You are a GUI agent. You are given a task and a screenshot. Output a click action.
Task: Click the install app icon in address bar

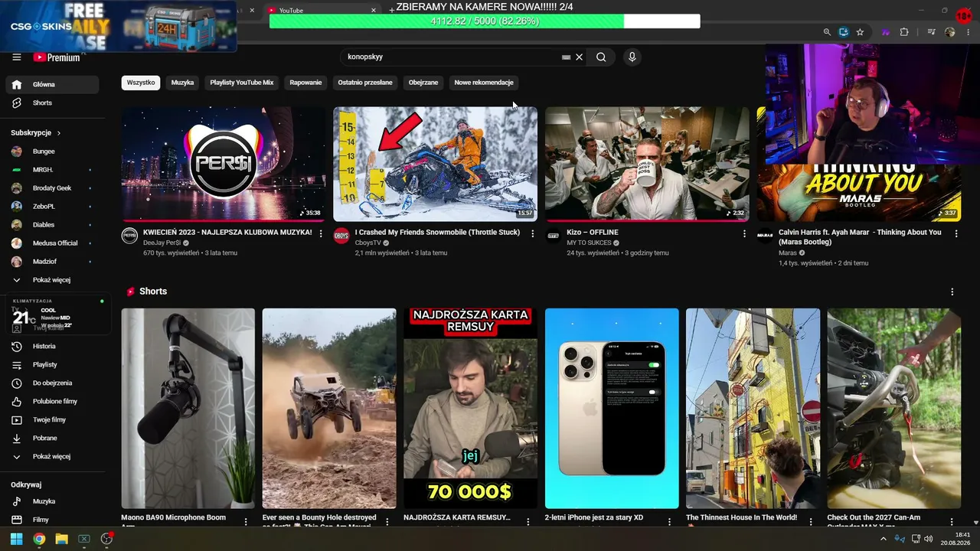(844, 32)
